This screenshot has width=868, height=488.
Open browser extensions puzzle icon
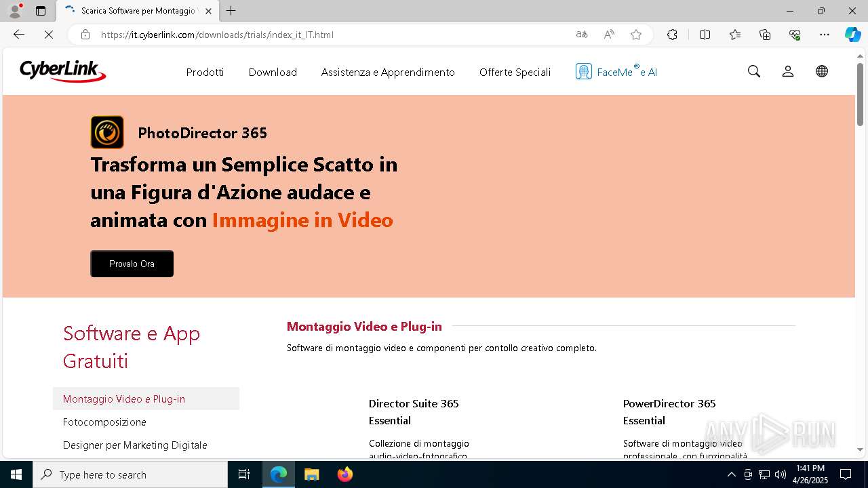[672, 35]
